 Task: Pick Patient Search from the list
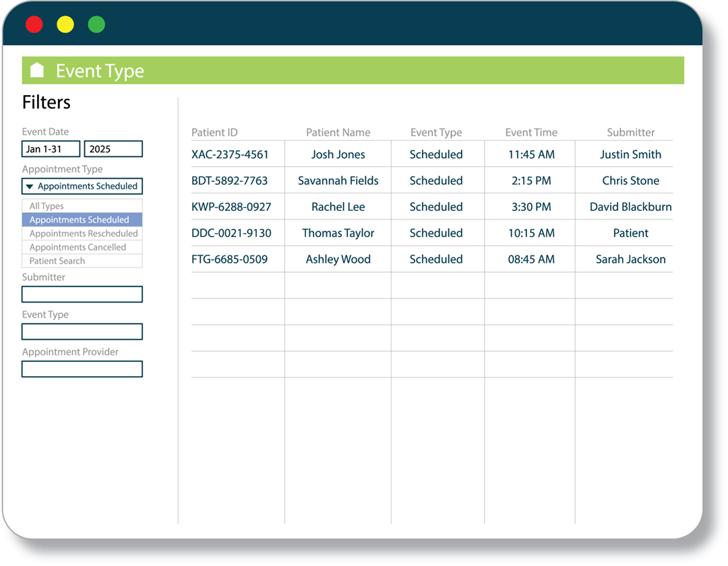click(x=82, y=261)
